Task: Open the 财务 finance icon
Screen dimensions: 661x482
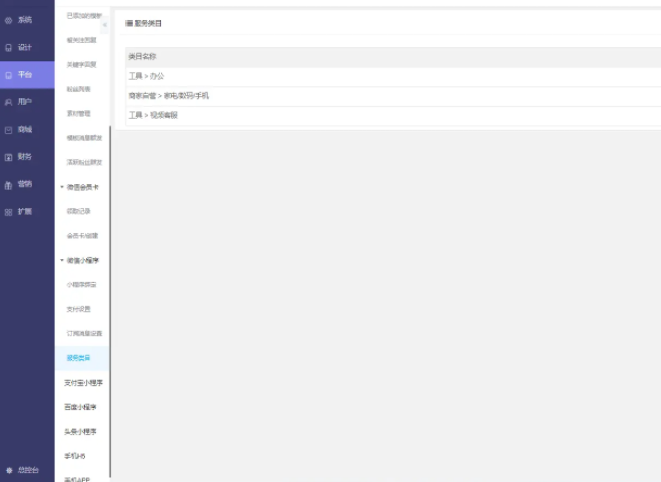Action: pos(8,157)
